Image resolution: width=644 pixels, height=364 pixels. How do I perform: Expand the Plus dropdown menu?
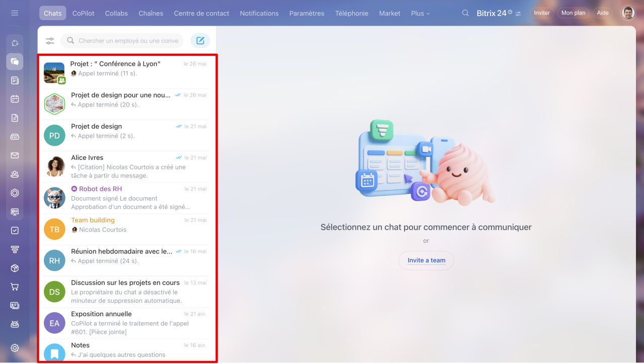pyautogui.click(x=421, y=13)
